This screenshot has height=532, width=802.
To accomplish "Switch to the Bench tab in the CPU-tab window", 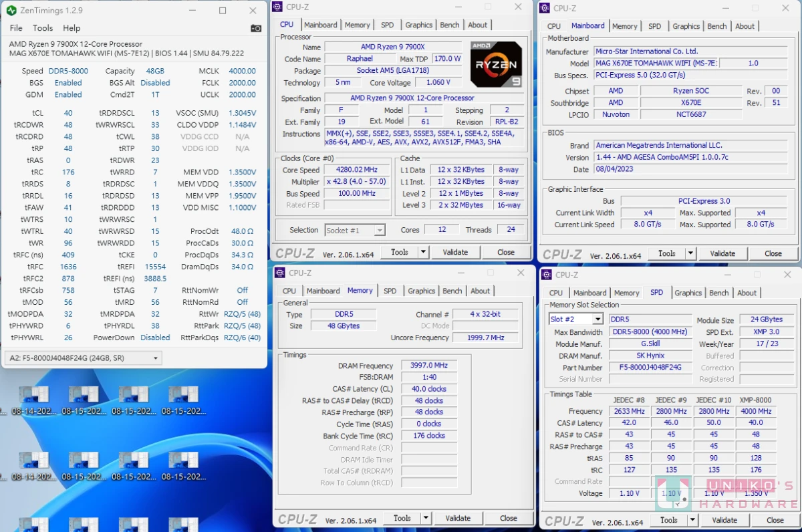I will point(450,25).
